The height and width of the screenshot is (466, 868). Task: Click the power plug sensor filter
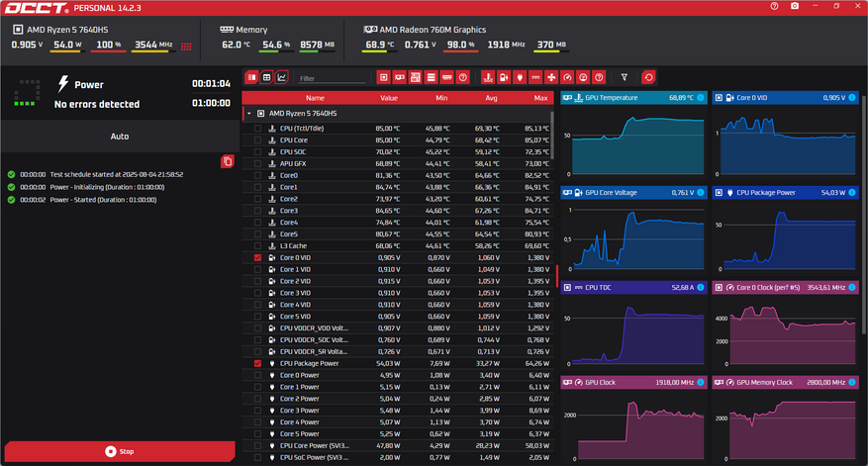[520, 77]
